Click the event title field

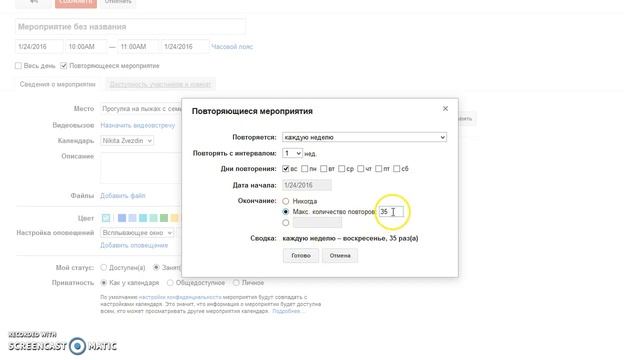click(131, 27)
